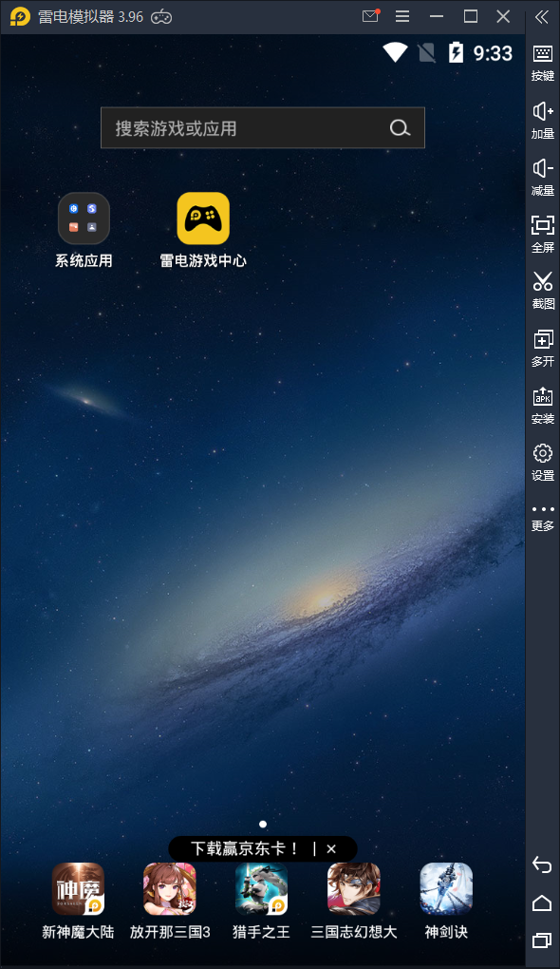Open emulator 设置 settings gear
Image resolution: width=560 pixels, height=969 pixels.
point(543,462)
